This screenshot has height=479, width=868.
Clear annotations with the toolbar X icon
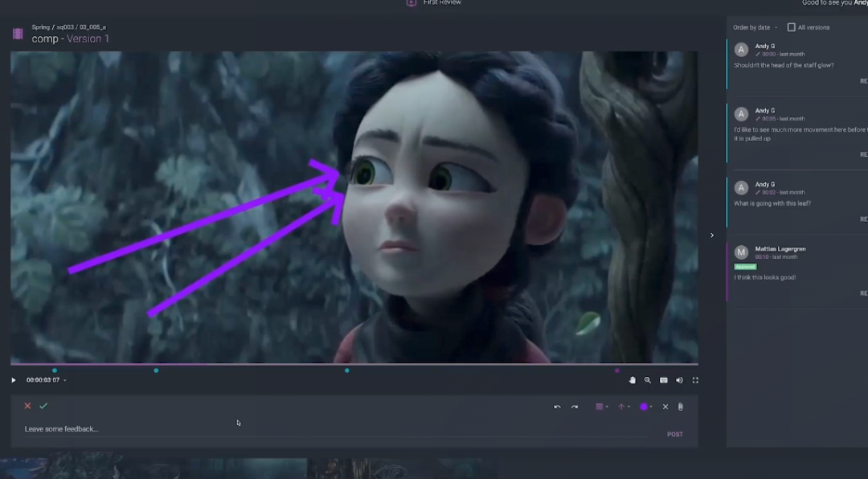[665, 407]
